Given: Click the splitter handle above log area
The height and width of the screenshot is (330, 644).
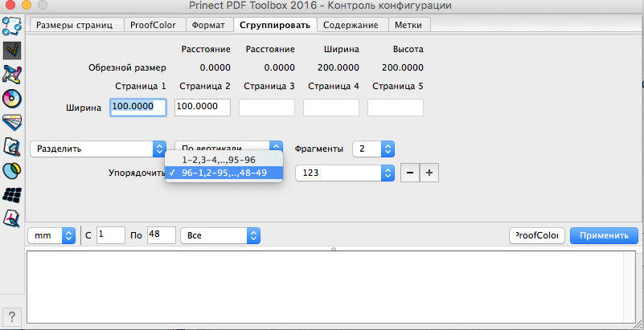Looking at the screenshot, I should pos(333,249).
